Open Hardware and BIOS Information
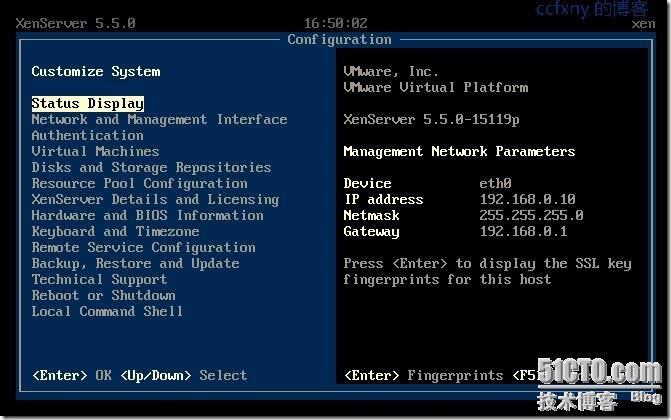The height and width of the screenshot is (420, 671). (x=148, y=215)
